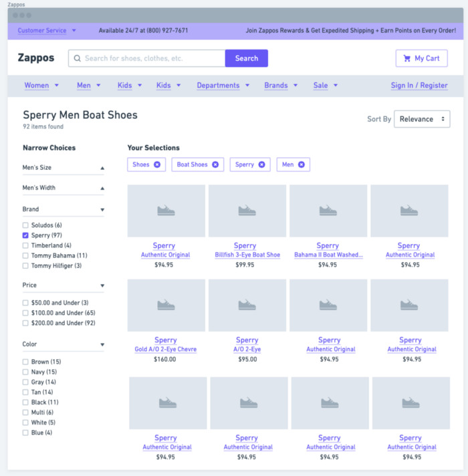Image resolution: width=468 pixels, height=476 pixels.
Task: Check the Brown color filter
Action: 25,362
